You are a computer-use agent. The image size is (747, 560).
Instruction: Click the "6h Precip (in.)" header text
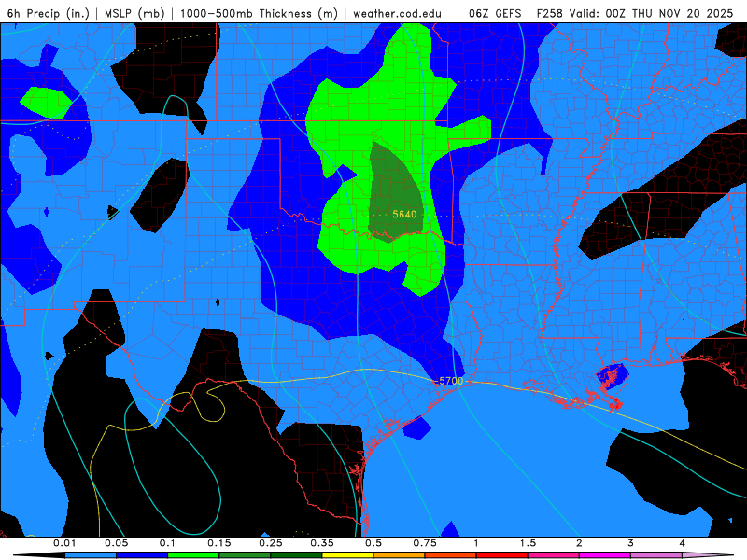49,13
